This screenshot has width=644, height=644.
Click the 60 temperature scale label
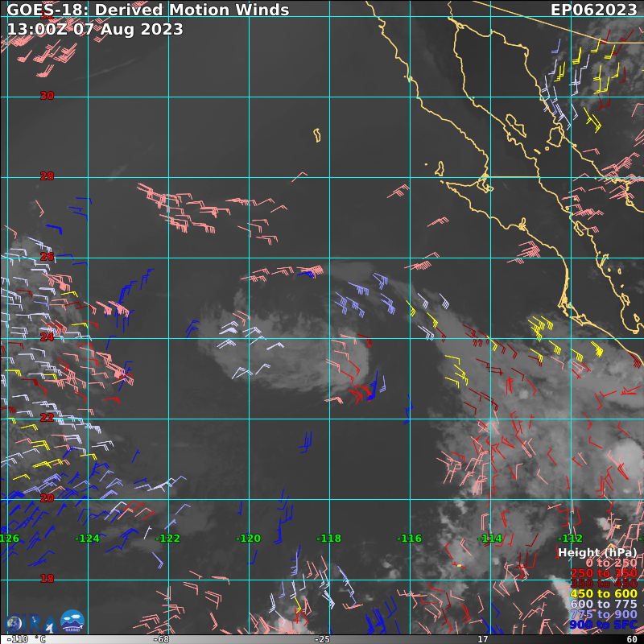(x=632, y=639)
